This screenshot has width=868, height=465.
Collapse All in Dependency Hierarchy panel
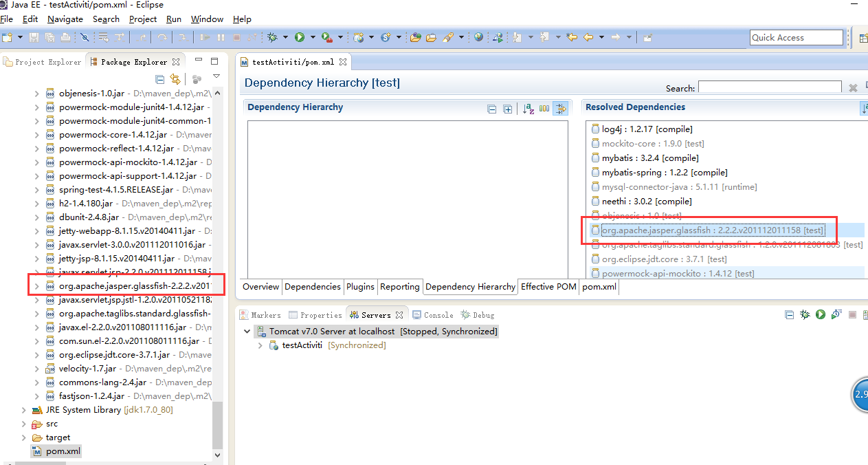(491, 109)
